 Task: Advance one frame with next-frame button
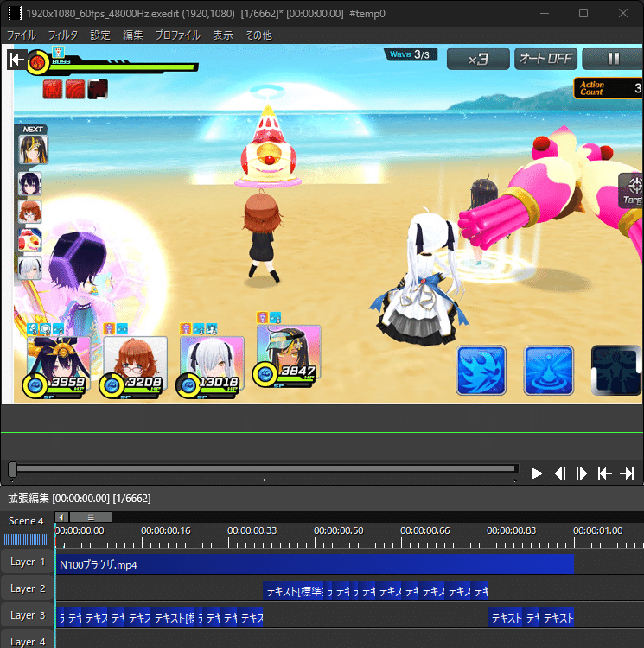point(581,473)
